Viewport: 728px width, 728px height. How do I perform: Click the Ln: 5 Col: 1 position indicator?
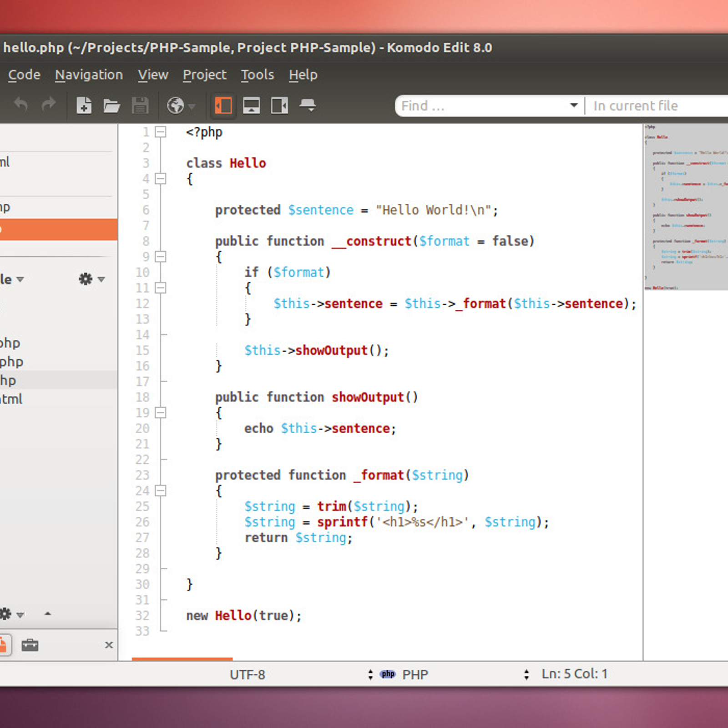point(574,674)
